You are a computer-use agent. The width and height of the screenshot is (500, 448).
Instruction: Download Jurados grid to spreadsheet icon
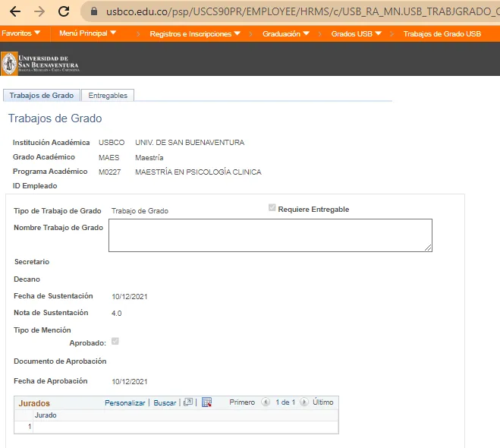(206, 402)
